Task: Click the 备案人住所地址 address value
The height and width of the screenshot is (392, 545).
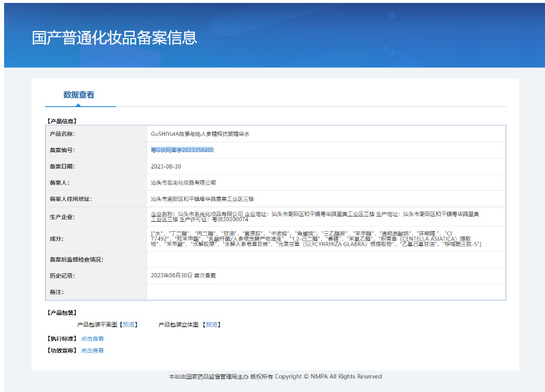Action: pyautogui.click(x=202, y=199)
